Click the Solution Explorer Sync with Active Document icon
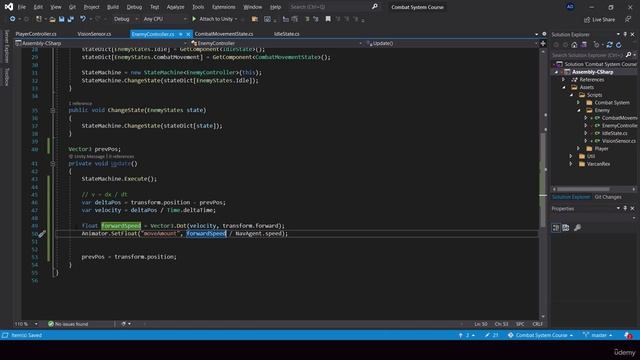640x360 pixels. [609, 45]
